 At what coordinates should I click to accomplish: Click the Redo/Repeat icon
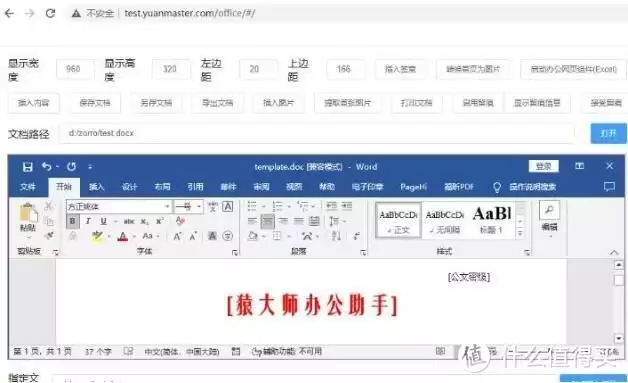coord(71,166)
